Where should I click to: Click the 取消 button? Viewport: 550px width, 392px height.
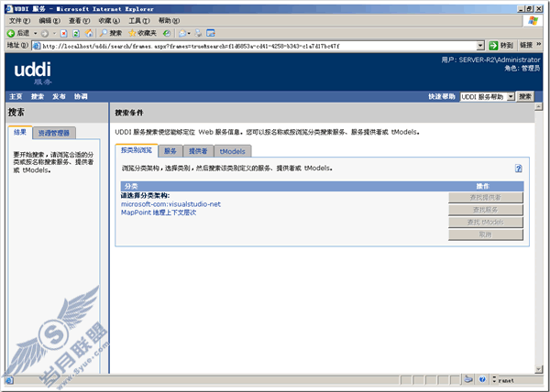[486, 234]
